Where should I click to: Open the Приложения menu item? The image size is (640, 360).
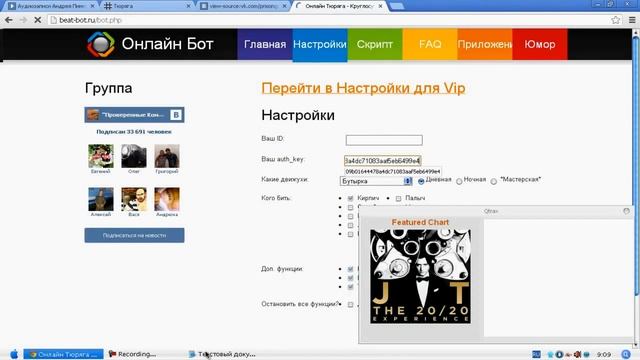484,44
